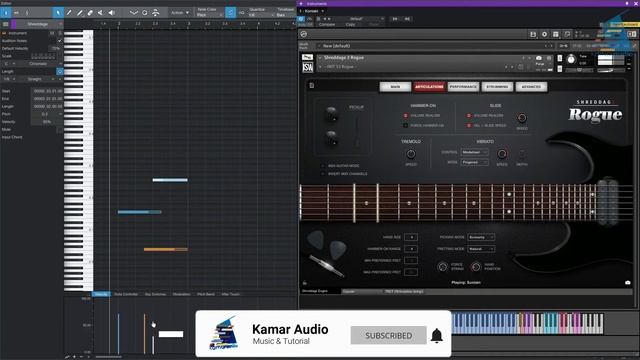Viewport: 640px width, 360px height.
Task: Open the Vibrato Mode dropdown
Action: (x=474, y=162)
